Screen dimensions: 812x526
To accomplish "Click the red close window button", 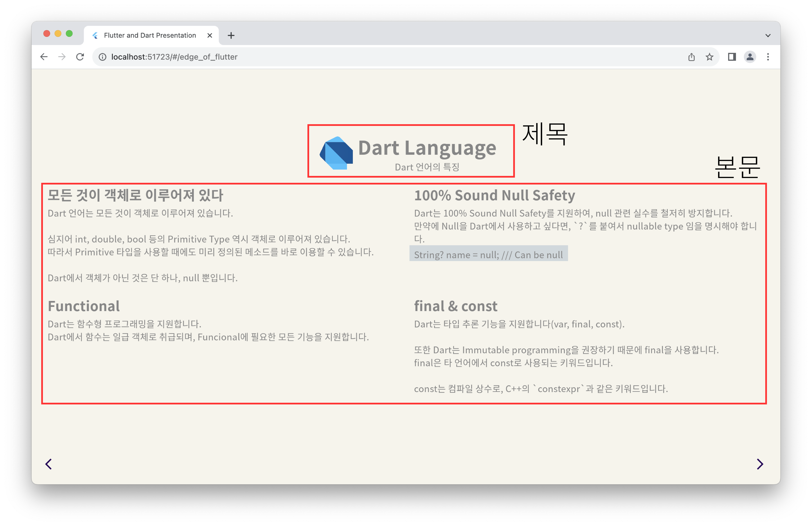I will (x=47, y=33).
